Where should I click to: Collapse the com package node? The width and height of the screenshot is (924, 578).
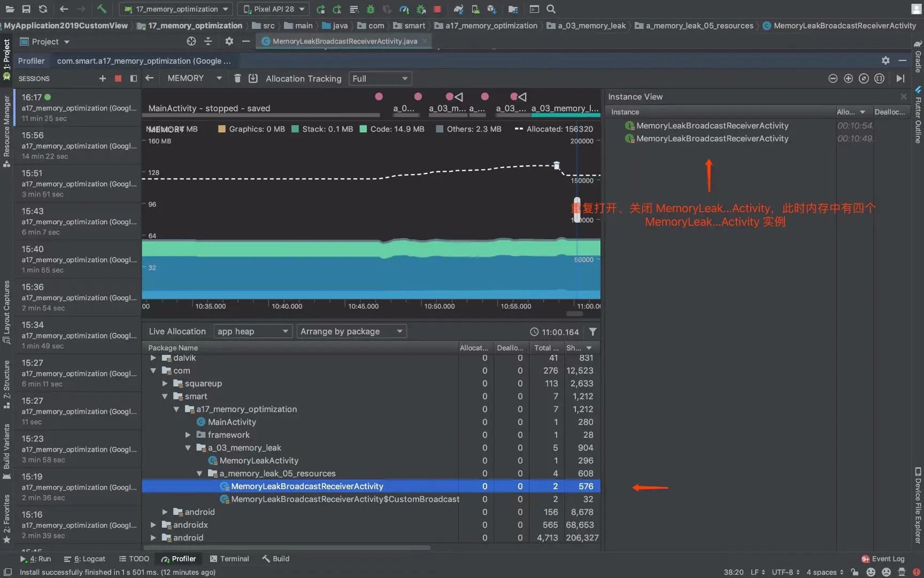[x=153, y=371]
